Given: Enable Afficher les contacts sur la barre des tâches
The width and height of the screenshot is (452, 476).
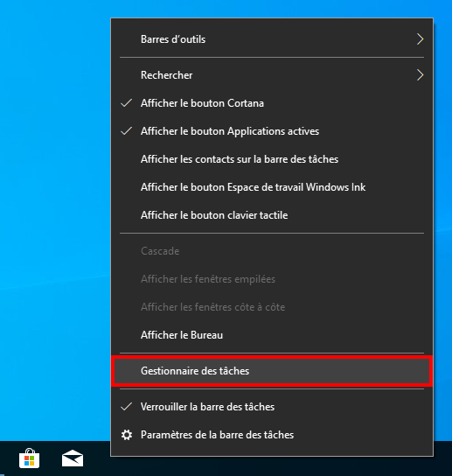Looking at the screenshot, I should pyautogui.click(x=272, y=159).
